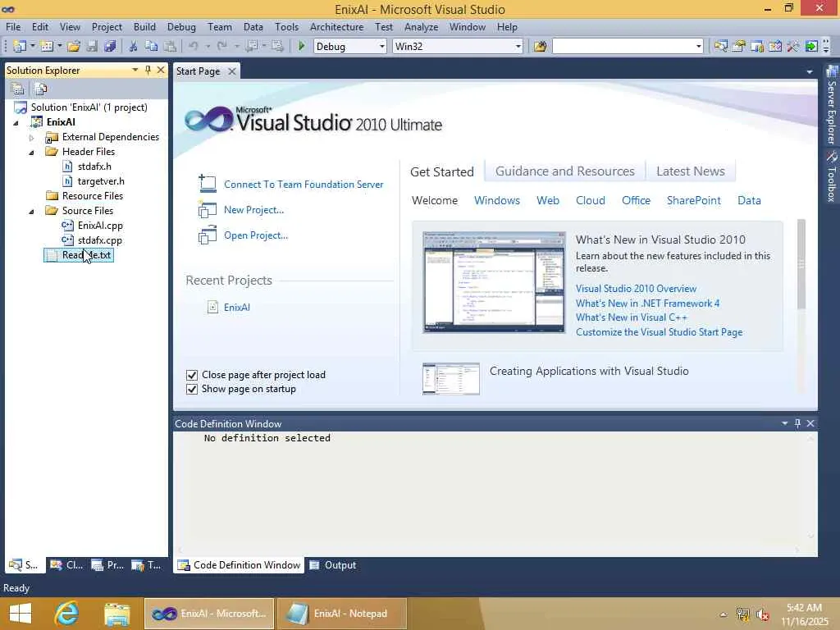Click the Start Page green arrow toolbar icon
This screenshot has height=630, width=840.
[811, 47]
